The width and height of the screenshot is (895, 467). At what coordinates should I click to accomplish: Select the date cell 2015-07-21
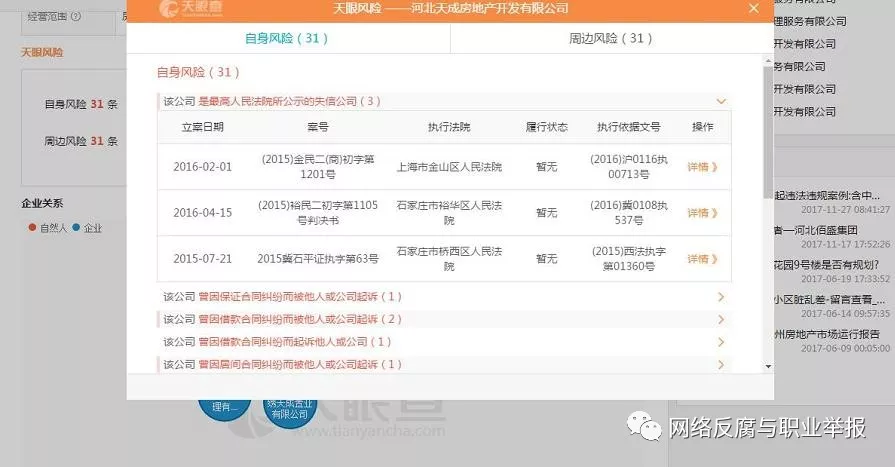pyautogui.click(x=203, y=259)
